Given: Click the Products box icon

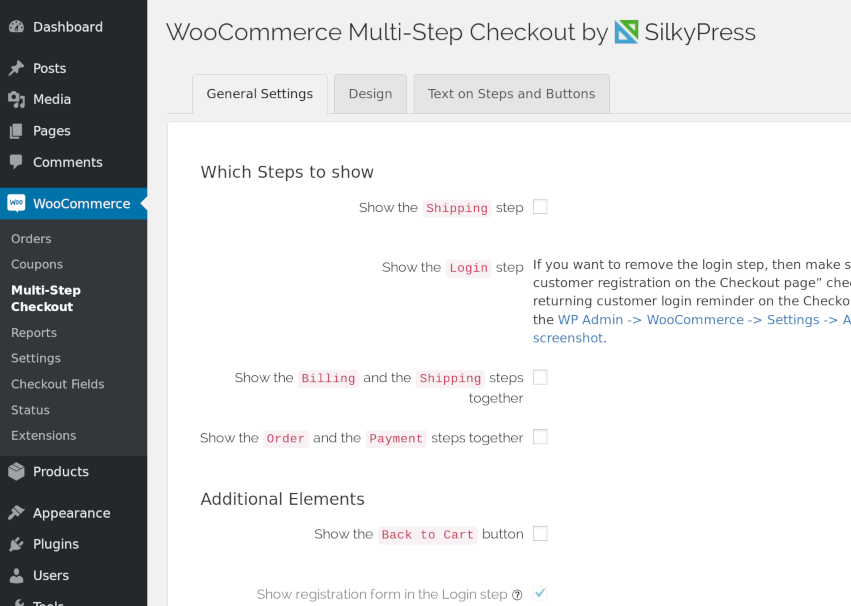Looking at the screenshot, I should 16,472.
